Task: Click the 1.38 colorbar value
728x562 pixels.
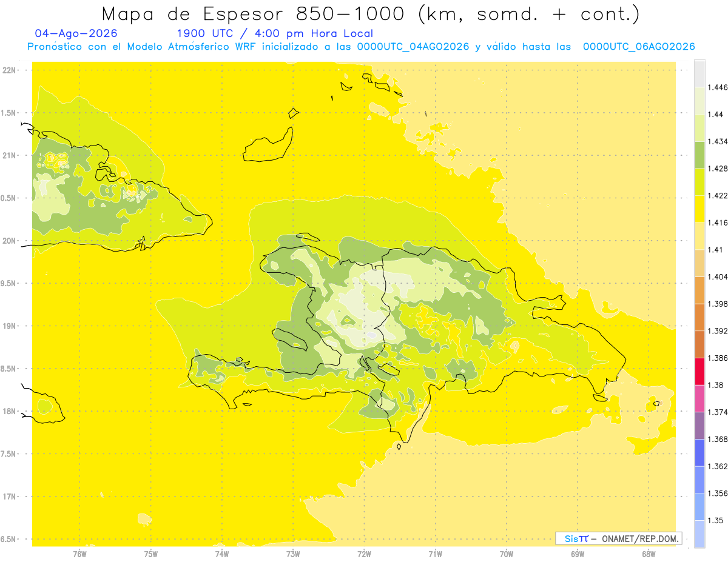Action: click(715, 385)
